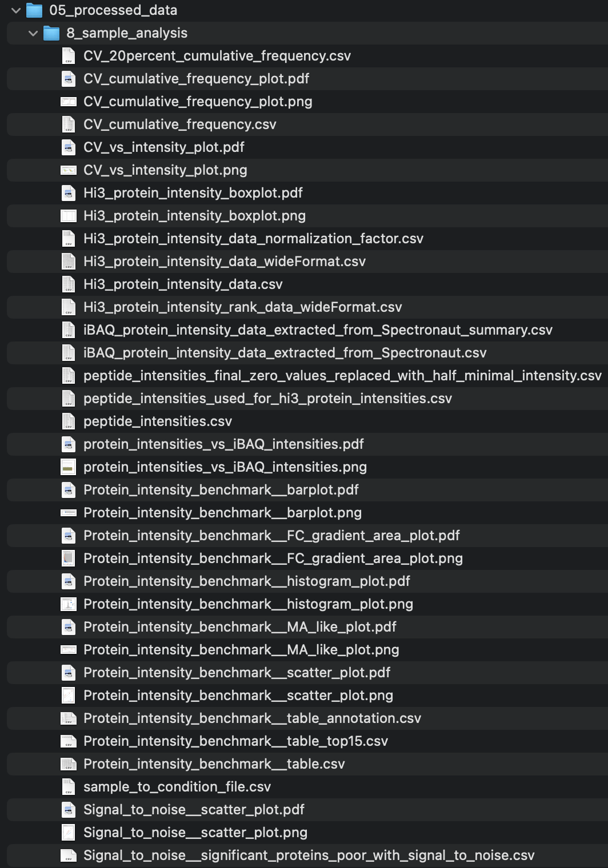
Task: Click thumbnail icon of CV_cumulative_frequency_plot.png
Action: coord(69,102)
